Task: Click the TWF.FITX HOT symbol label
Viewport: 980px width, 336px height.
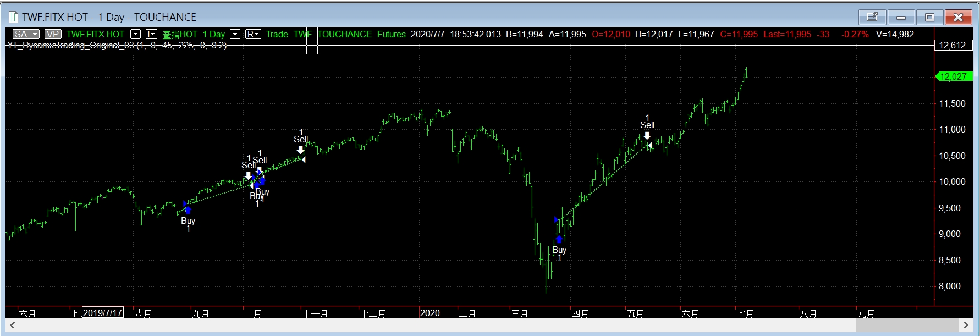Action: pyautogui.click(x=95, y=34)
